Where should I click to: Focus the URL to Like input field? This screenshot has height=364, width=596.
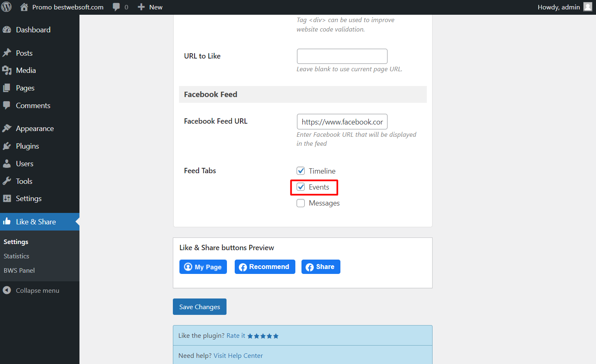point(342,56)
